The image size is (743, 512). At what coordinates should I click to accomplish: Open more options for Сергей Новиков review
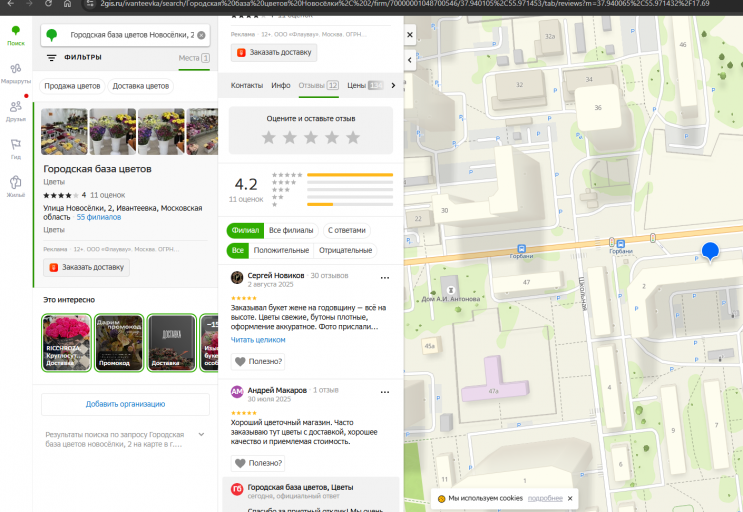(385, 278)
